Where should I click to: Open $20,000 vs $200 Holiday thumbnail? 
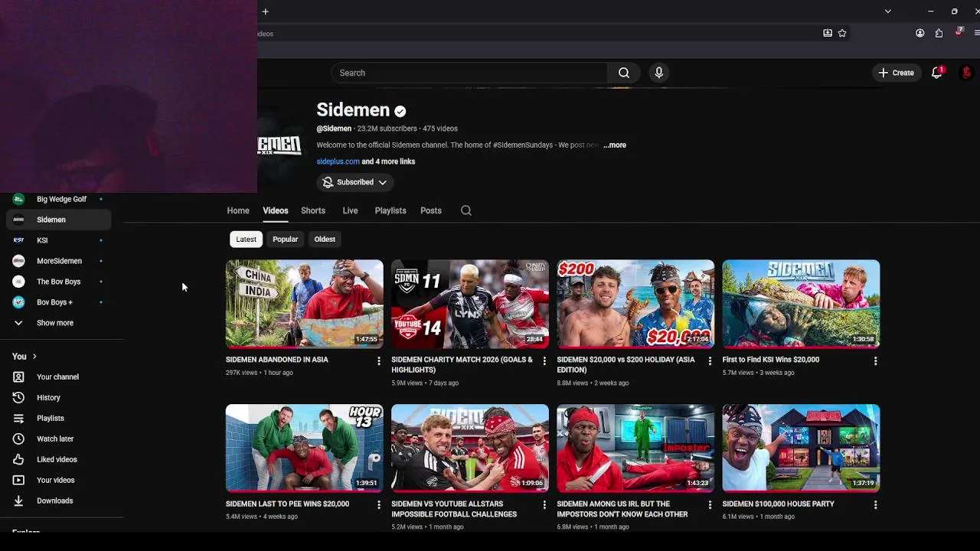click(635, 304)
